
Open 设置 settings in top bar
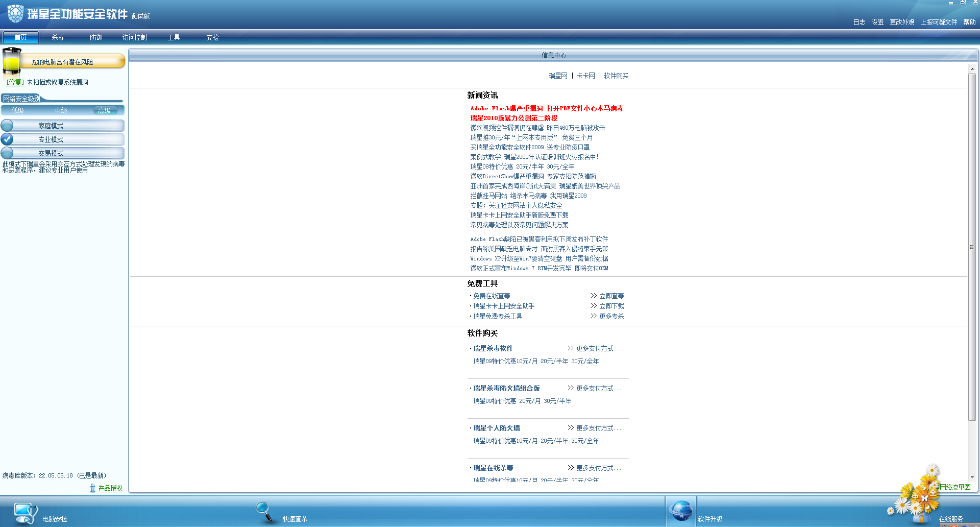(x=877, y=22)
